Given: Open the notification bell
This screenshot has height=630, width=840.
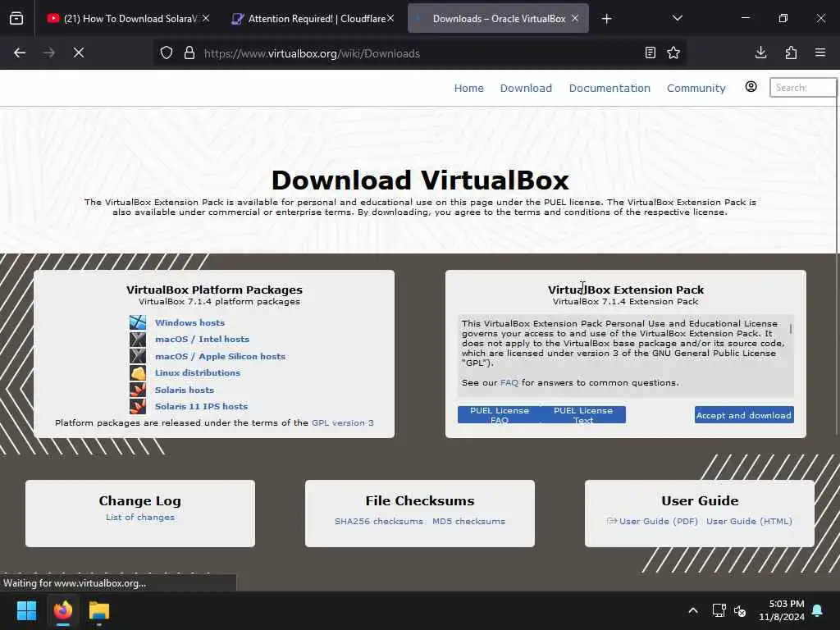Looking at the screenshot, I should [x=818, y=610].
